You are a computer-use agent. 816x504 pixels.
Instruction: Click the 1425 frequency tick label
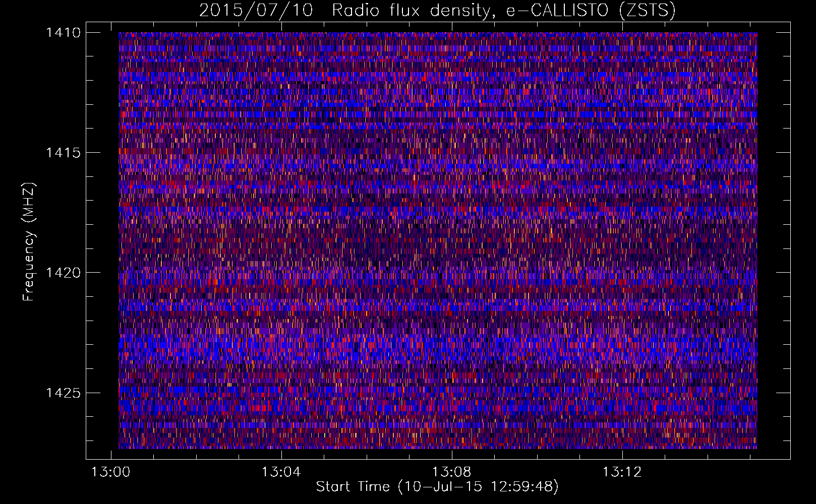63,393
